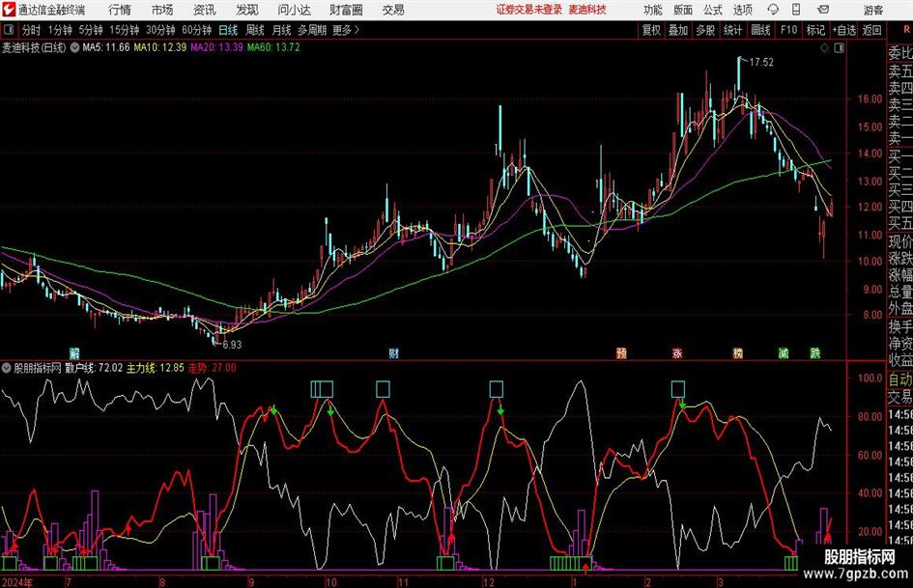Click the 游客 guest account label
The height and width of the screenshot is (588, 913).
873,10
